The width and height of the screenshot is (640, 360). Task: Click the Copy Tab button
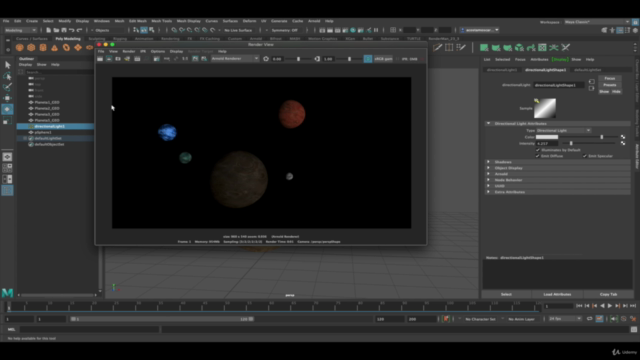[608, 294]
